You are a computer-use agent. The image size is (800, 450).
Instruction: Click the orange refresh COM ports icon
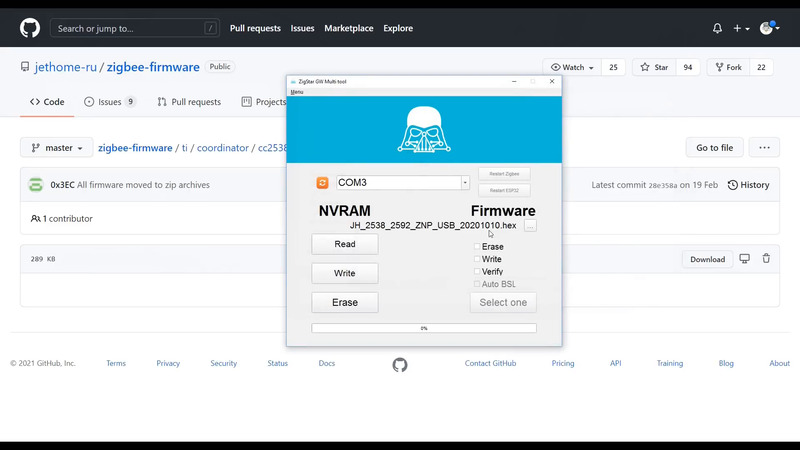coord(323,183)
